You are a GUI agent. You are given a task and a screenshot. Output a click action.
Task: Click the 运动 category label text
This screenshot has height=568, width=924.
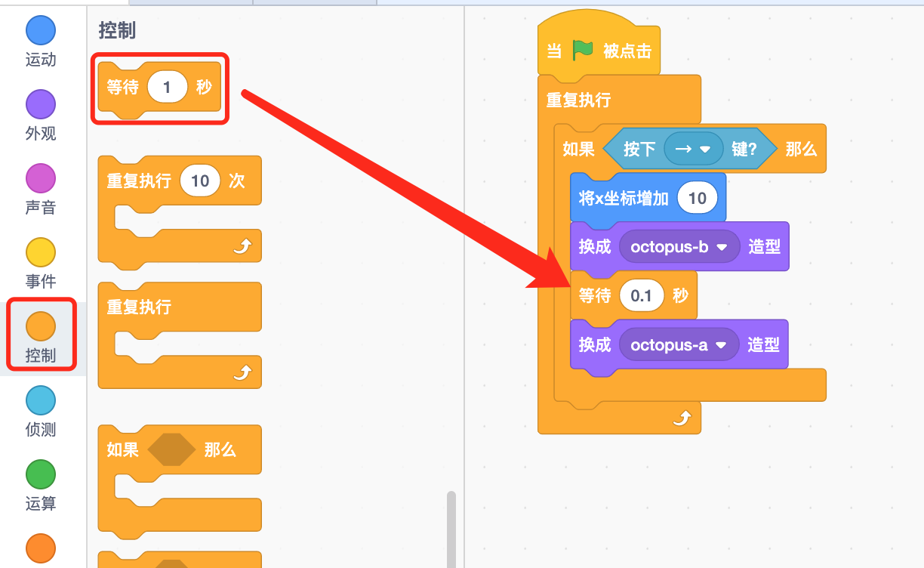tap(41, 60)
